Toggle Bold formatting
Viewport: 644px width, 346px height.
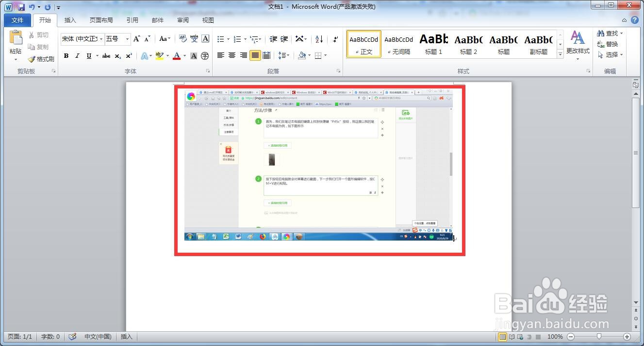point(66,56)
